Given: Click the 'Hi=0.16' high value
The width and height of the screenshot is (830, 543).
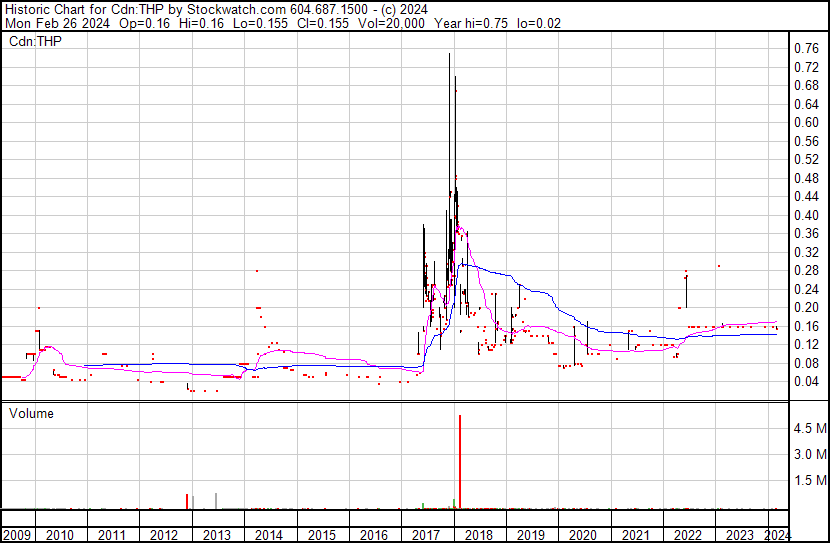Looking at the screenshot, I should click(x=201, y=23).
